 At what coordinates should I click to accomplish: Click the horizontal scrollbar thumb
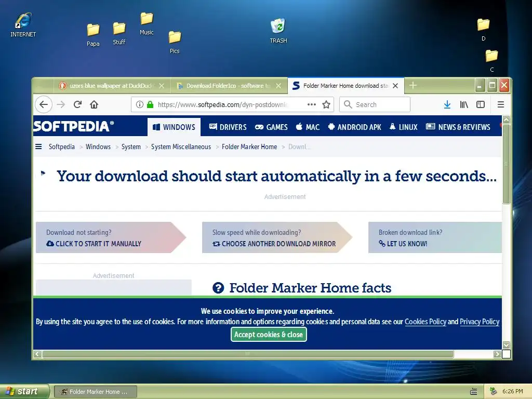pyautogui.click(x=248, y=354)
